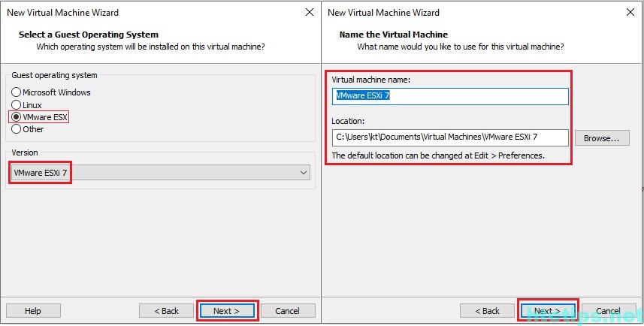Go Back in the Select Guest OS wizard
This screenshot has width=644, height=326.
pos(166,311)
